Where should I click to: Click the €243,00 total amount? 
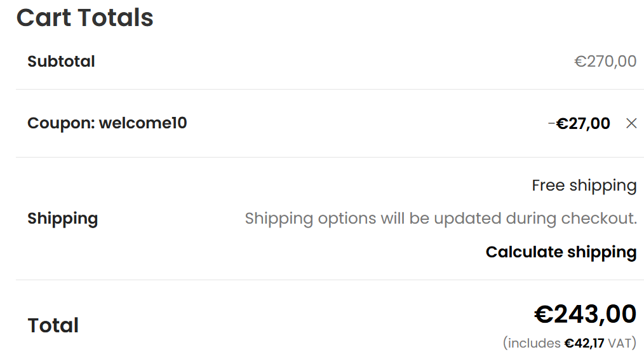[x=585, y=314]
